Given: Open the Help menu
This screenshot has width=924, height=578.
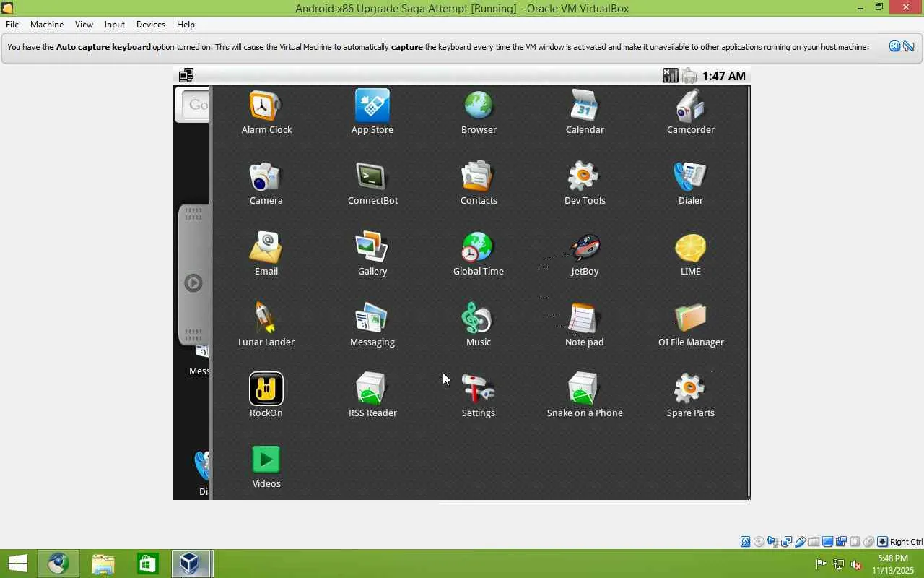Looking at the screenshot, I should (186, 25).
